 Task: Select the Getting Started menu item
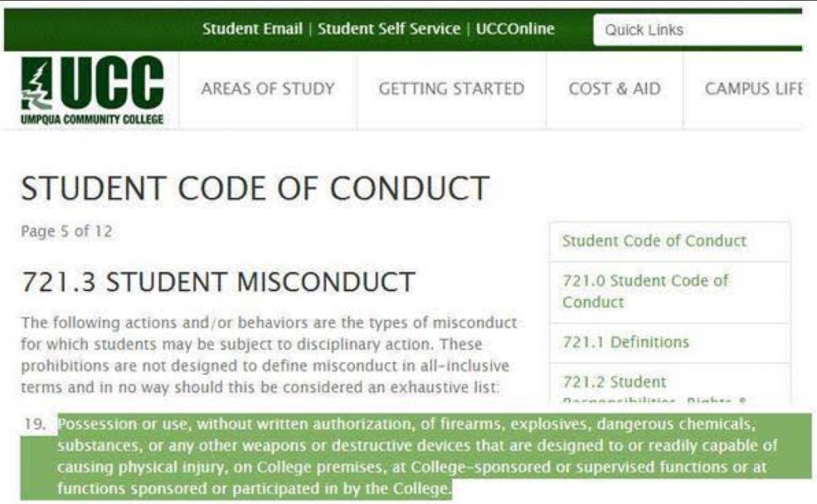(x=452, y=89)
